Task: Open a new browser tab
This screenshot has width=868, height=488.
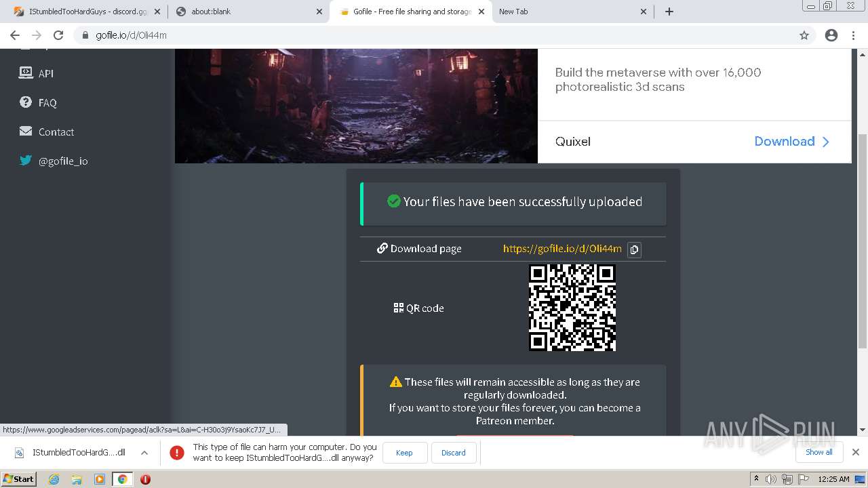Action: coord(669,12)
